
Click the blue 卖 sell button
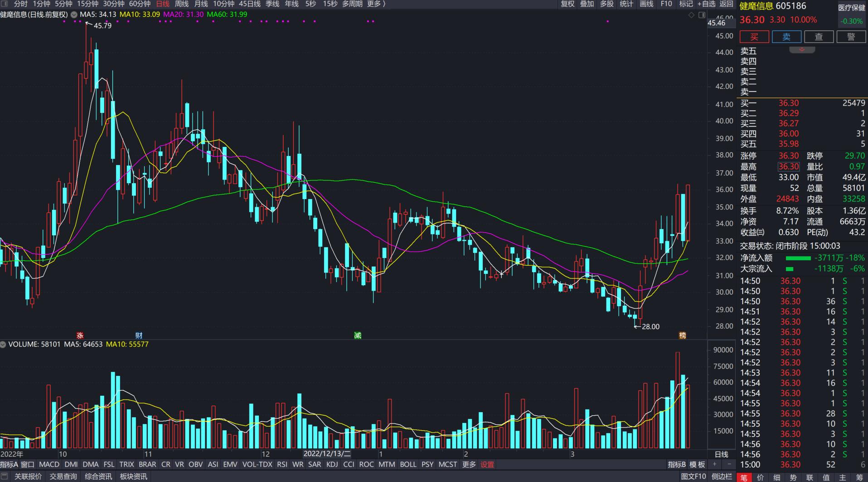pos(786,37)
